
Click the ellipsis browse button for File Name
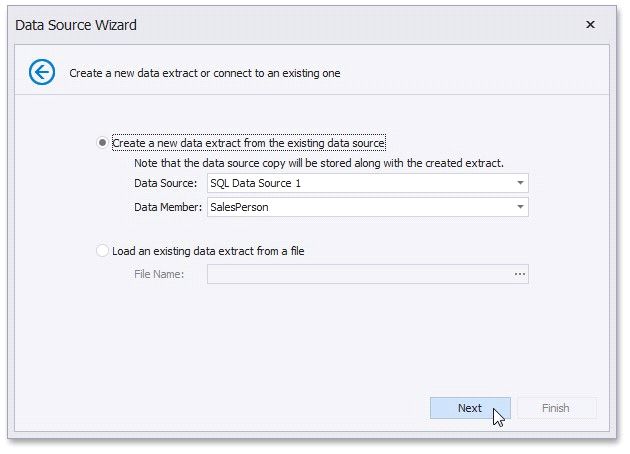click(x=520, y=274)
